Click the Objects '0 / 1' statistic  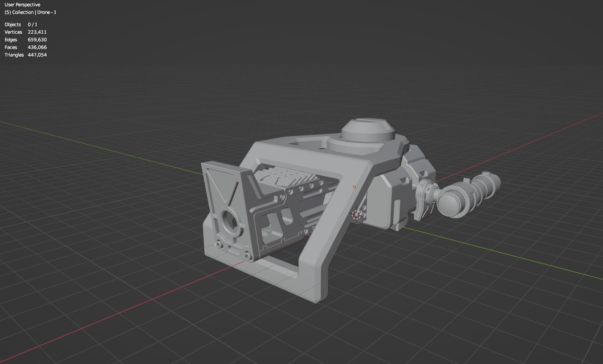32,24
